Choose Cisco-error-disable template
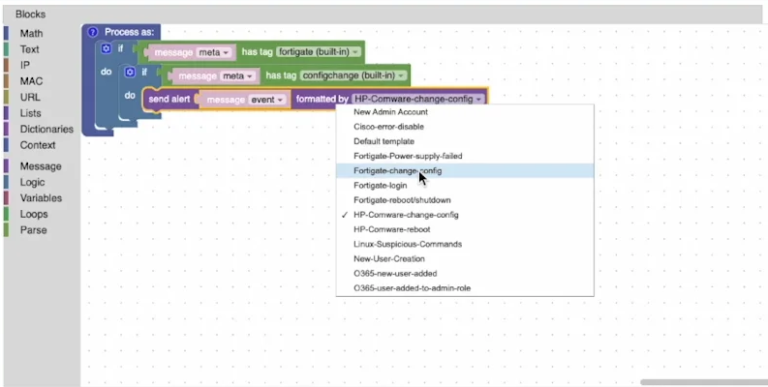768x387 pixels. (x=465, y=126)
